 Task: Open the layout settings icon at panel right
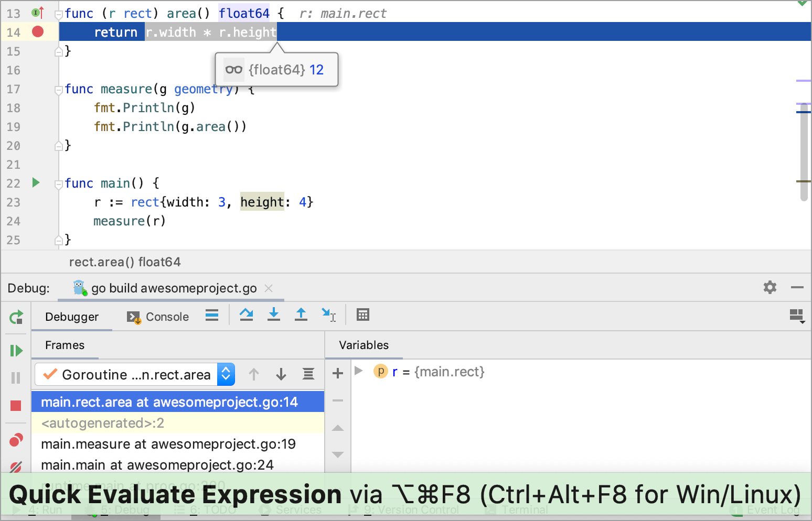[797, 316]
